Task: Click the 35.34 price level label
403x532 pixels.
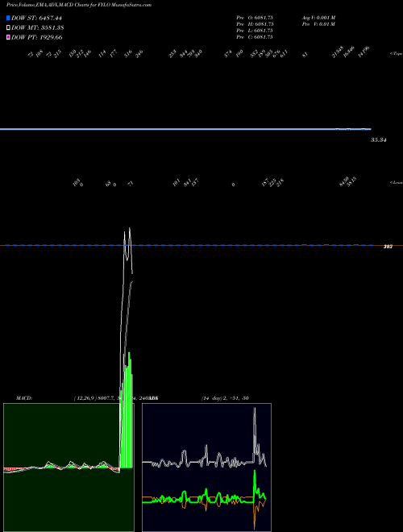Action: [379, 139]
